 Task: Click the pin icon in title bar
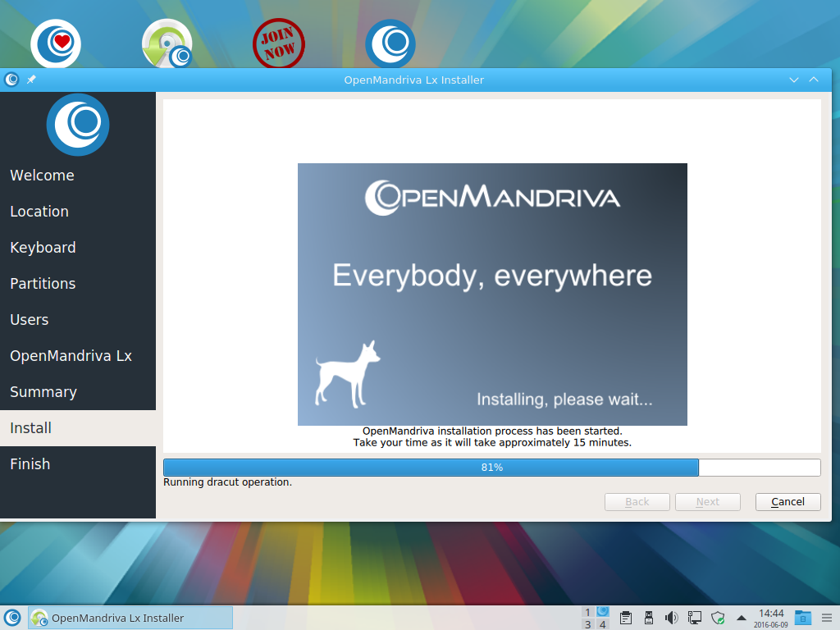click(x=31, y=80)
